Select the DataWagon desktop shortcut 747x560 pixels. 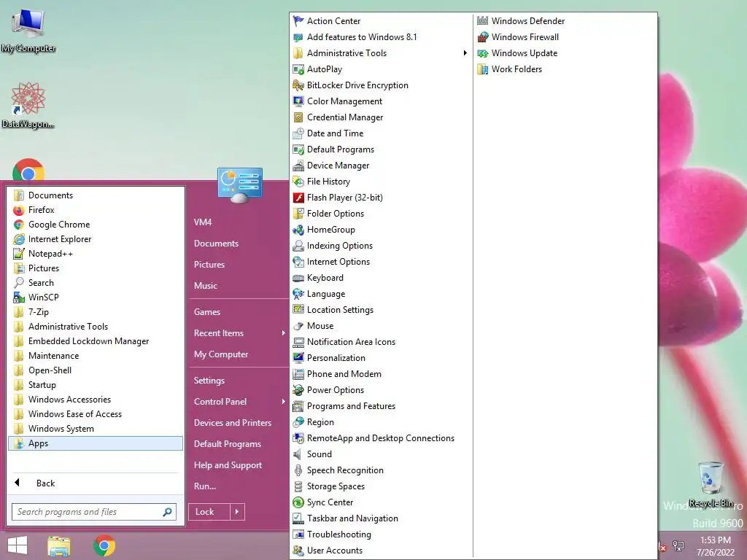click(x=28, y=105)
